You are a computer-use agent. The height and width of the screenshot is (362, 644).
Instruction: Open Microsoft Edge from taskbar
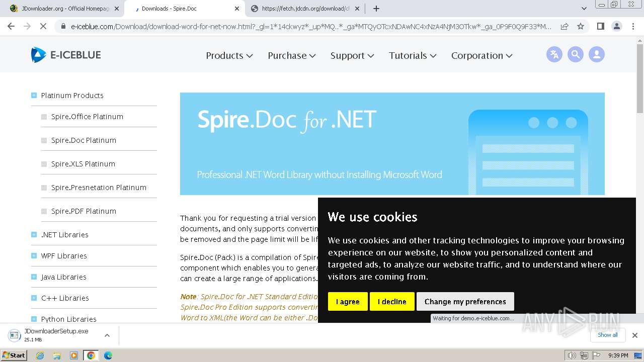108,355
